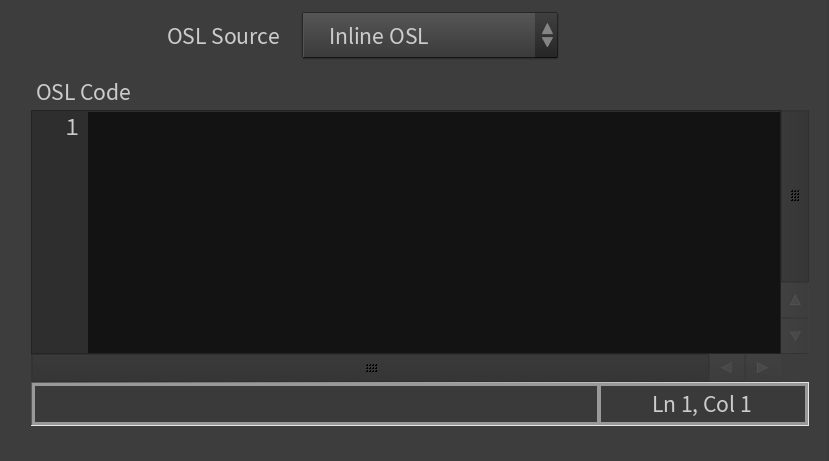Click the horizontal scrollbar left of its grip
The width and height of the screenshot is (829, 461).
(198, 367)
